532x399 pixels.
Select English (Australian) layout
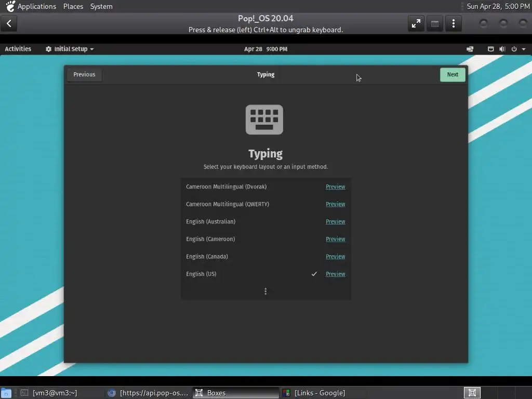(265, 221)
